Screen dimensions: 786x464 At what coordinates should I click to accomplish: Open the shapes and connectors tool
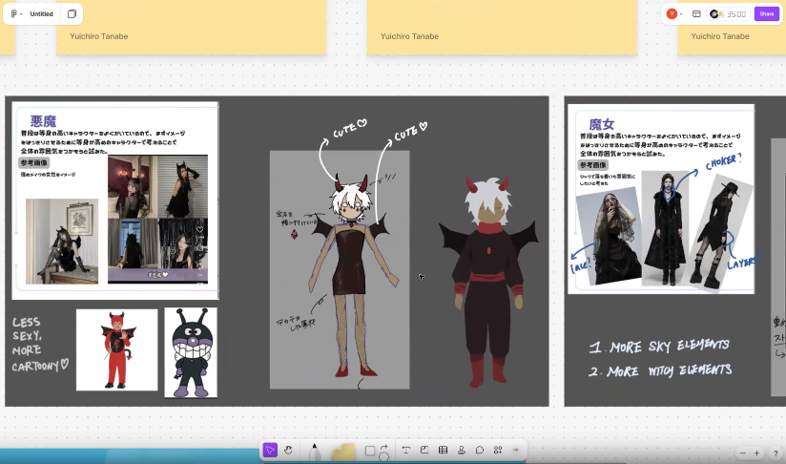click(x=376, y=451)
